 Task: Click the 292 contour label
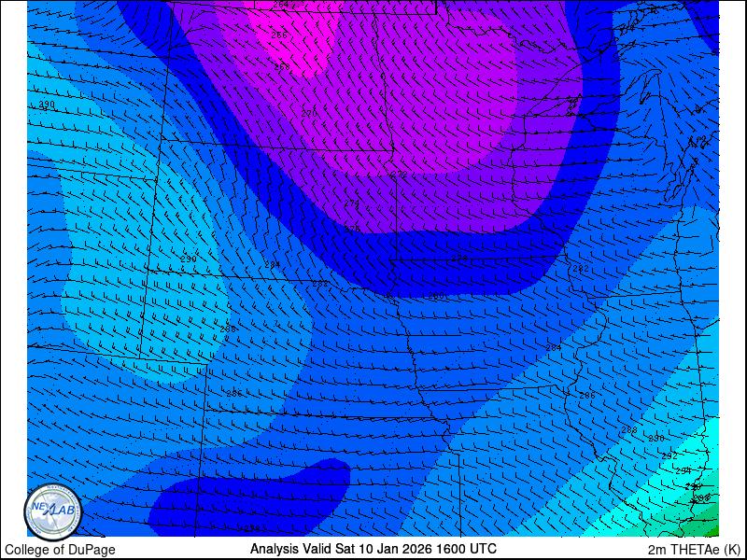669,455
